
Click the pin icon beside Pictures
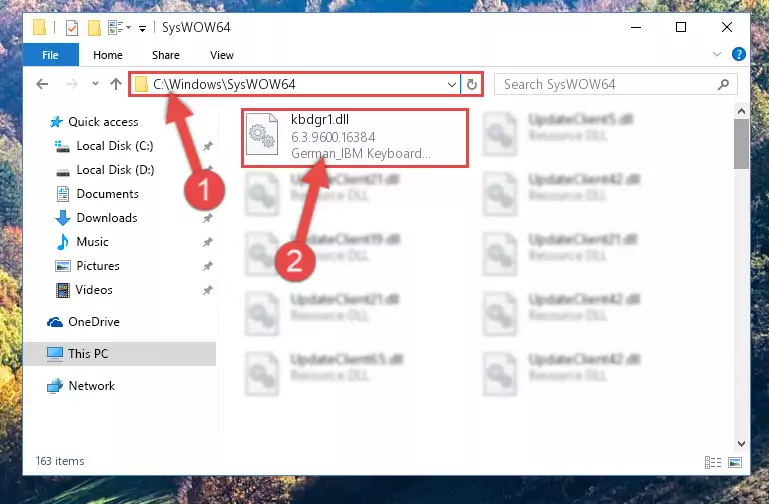pyautogui.click(x=207, y=266)
